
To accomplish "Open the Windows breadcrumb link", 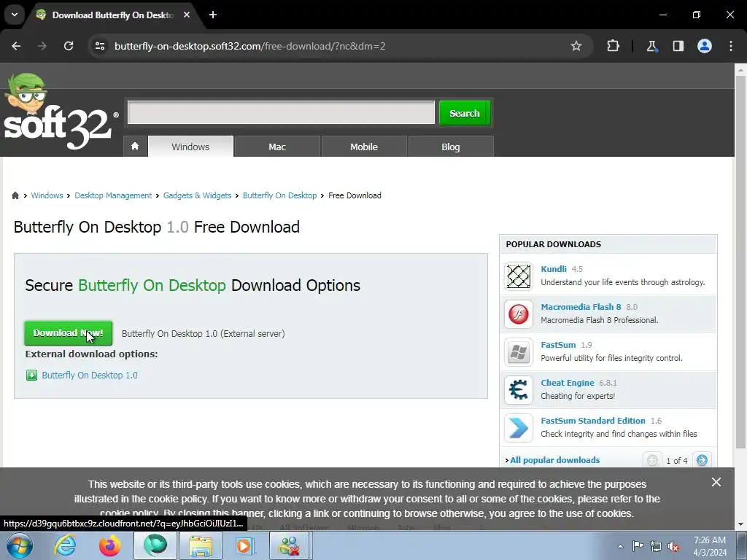I will coord(47,195).
